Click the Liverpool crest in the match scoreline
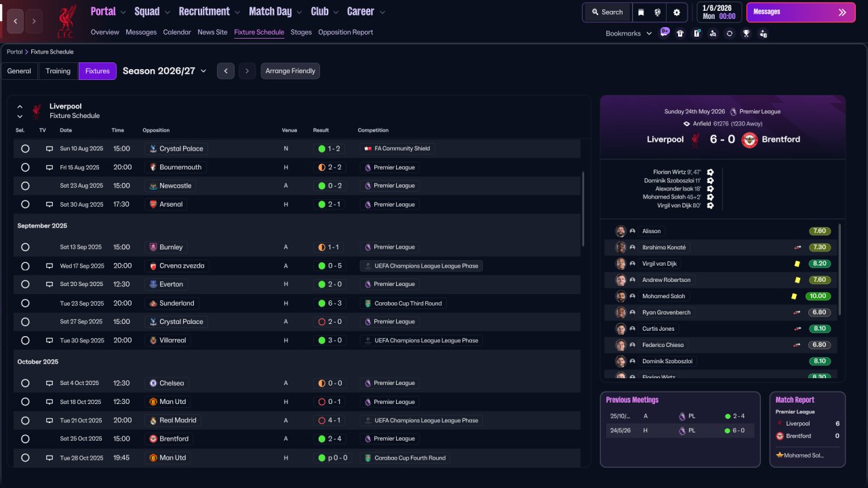This screenshot has height=488, width=868. [x=695, y=140]
